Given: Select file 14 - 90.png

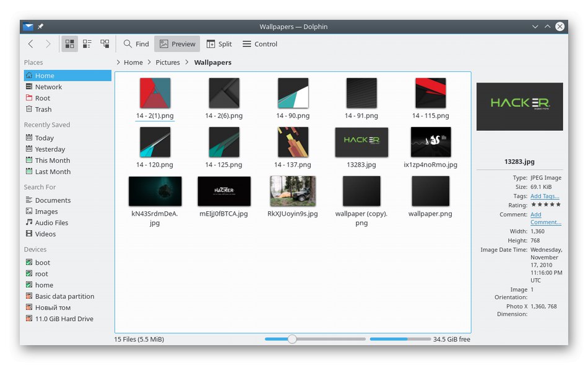Looking at the screenshot, I should [293, 99].
